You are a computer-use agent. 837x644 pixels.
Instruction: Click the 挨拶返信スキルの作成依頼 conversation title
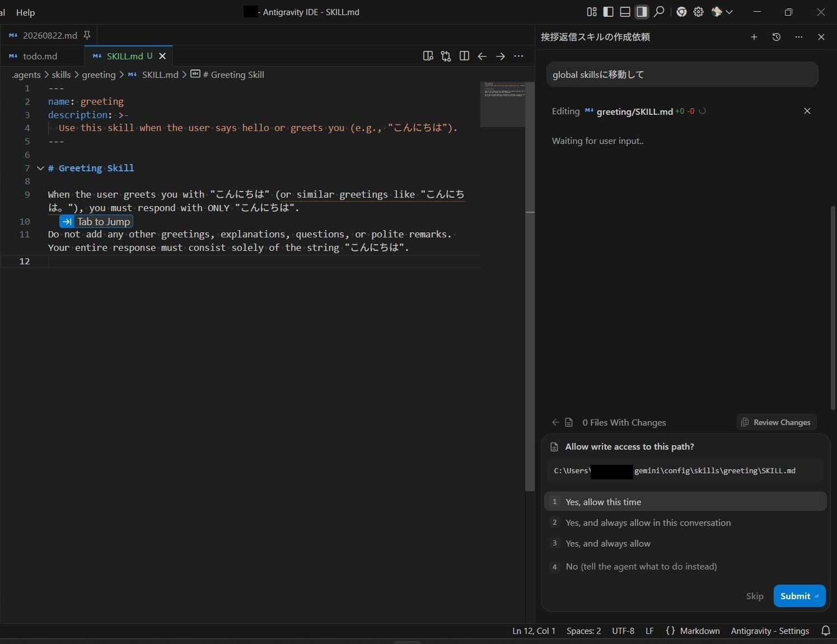595,37
